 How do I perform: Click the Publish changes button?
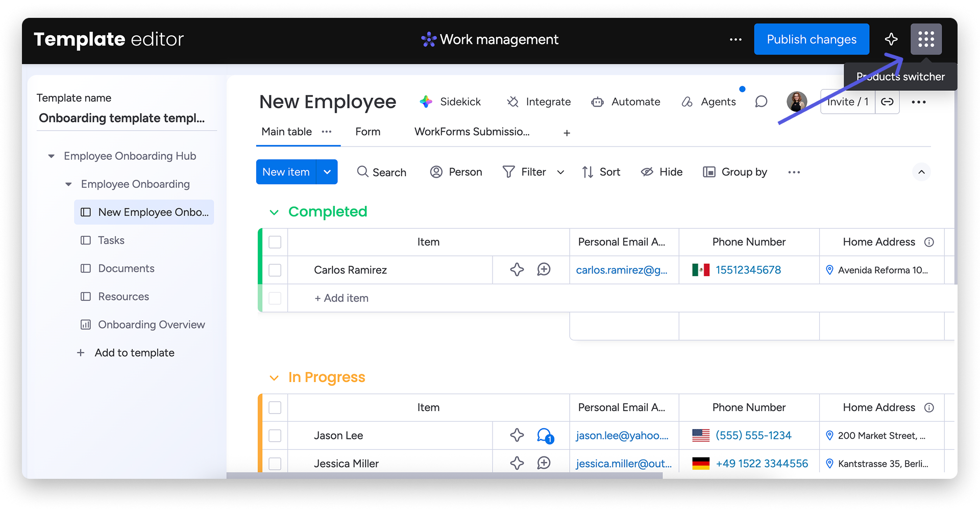[x=811, y=39]
